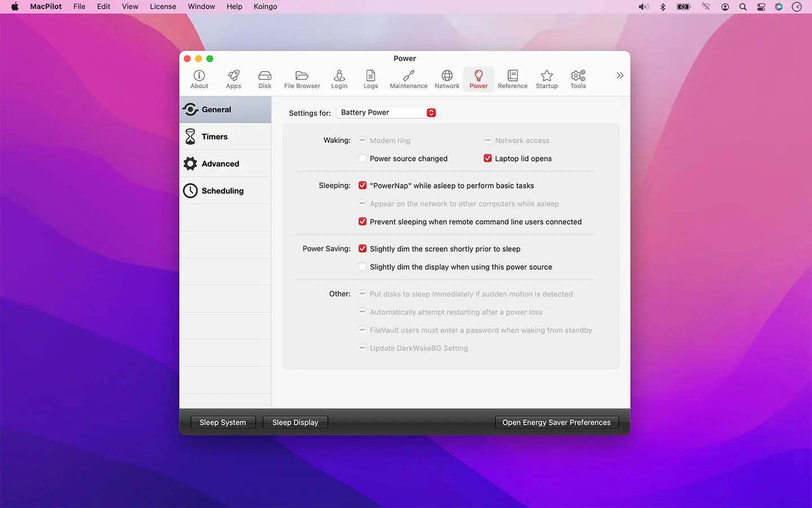812x508 pixels.
Task: Disable PowerNap while asleep checkbox
Action: coord(363,186)
